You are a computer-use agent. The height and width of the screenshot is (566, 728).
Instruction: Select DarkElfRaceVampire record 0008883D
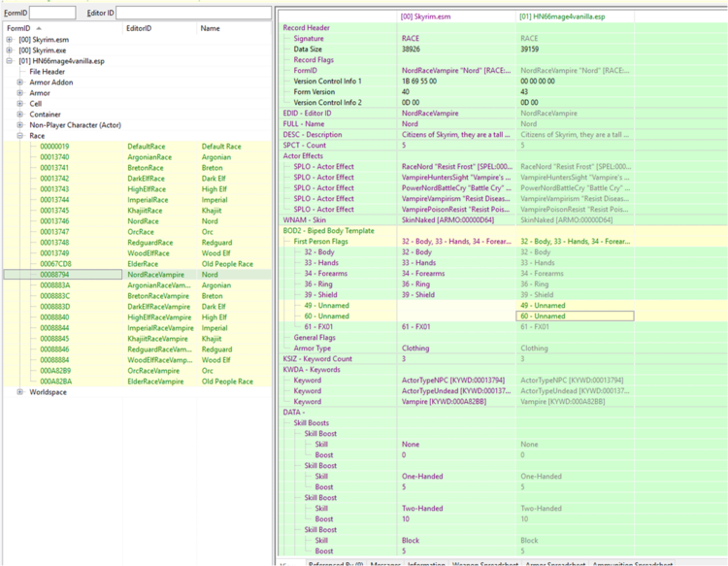tap(138, 307)
